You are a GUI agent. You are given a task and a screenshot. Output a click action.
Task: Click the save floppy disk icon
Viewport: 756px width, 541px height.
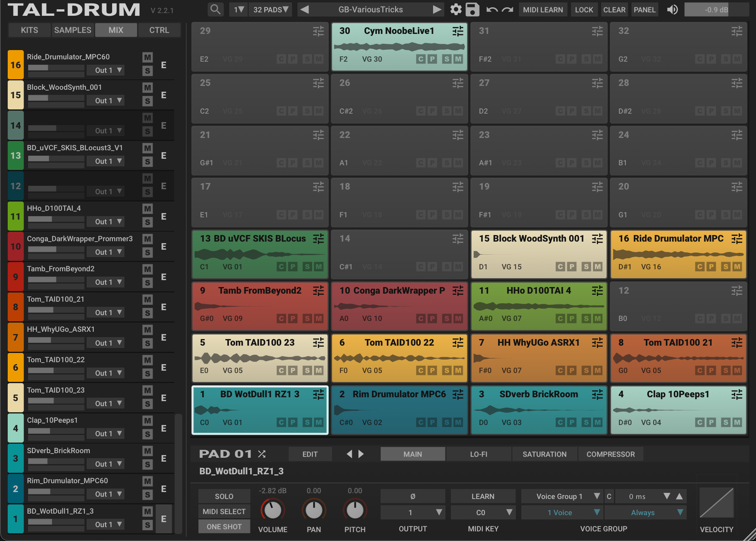(472, 9)
